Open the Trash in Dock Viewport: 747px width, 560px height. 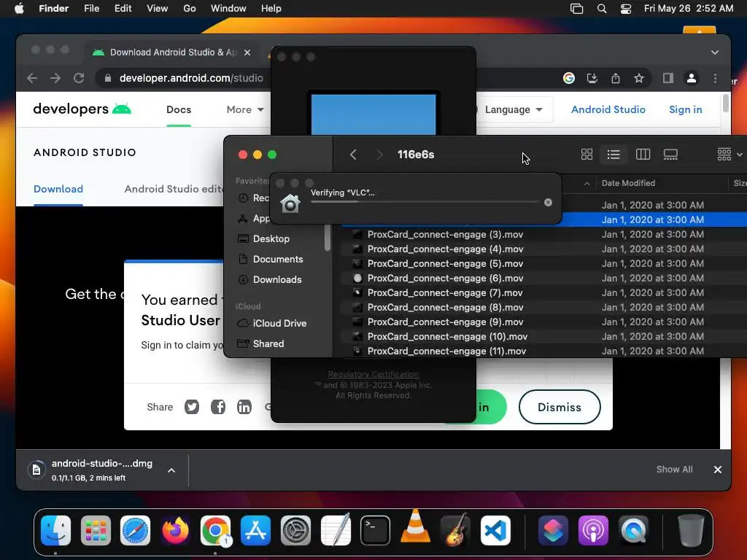pos(691,531)
